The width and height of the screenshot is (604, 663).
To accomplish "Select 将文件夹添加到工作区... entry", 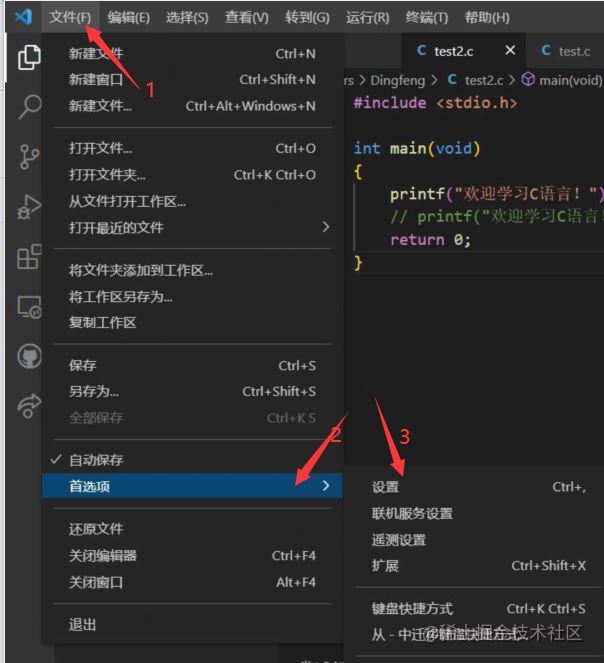I will click(192, 270).
